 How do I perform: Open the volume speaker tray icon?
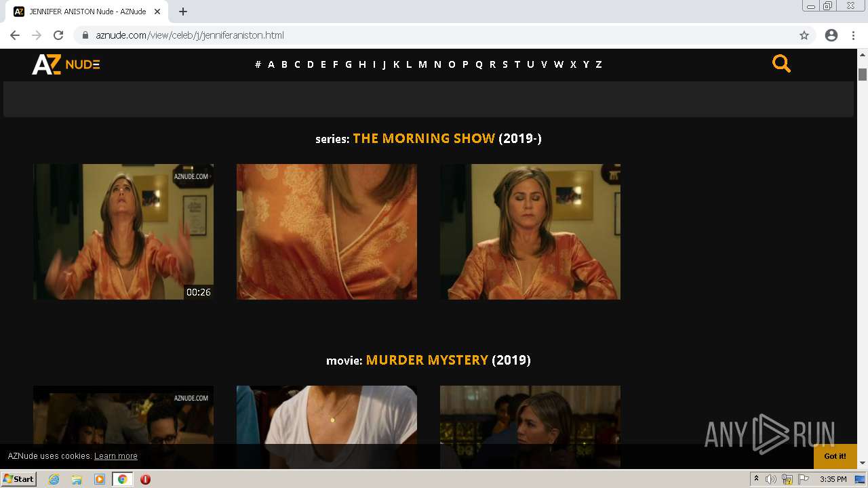pyautogui.click(x=771, y=479)
